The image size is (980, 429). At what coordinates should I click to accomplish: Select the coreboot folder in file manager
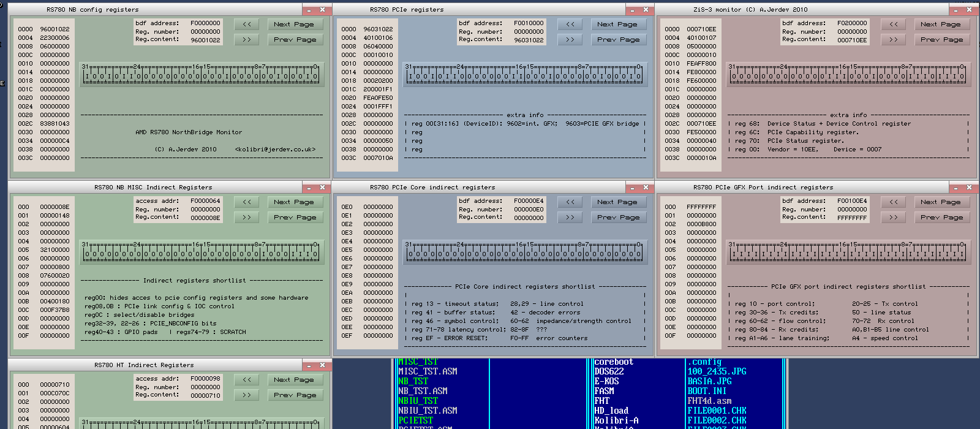(x=614, y=362)
